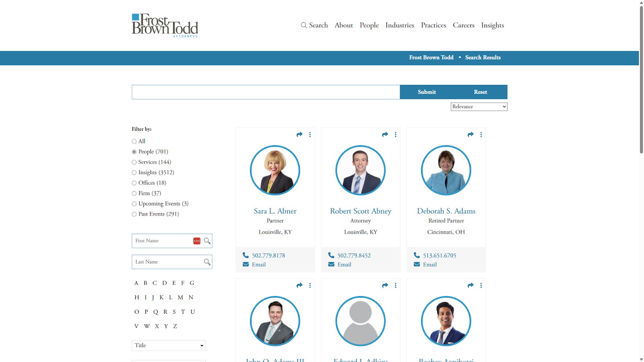Open the Relevance sort dropdown
Screen dimensions: 644x362
point(479,107)
